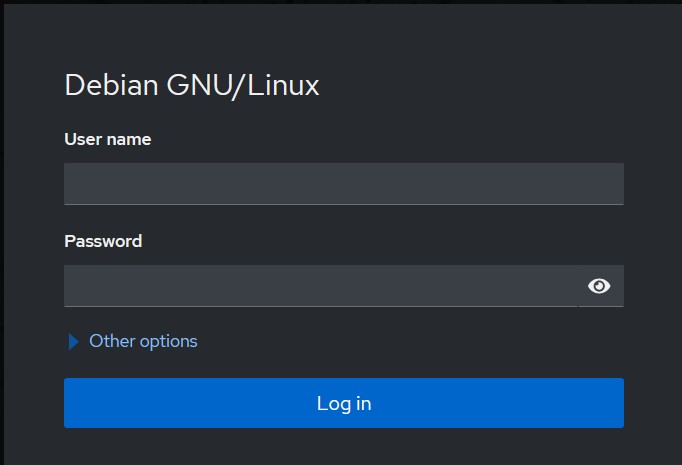Click the User name input field
The height and width of the screenshot is (465, 682).
tap(344, 184)
